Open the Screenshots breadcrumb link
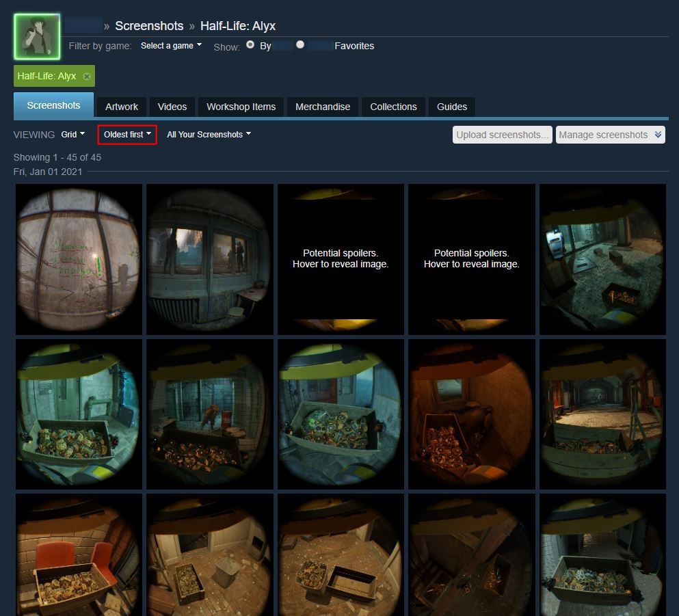Screen dimensions: 679x616 point(149,26)
